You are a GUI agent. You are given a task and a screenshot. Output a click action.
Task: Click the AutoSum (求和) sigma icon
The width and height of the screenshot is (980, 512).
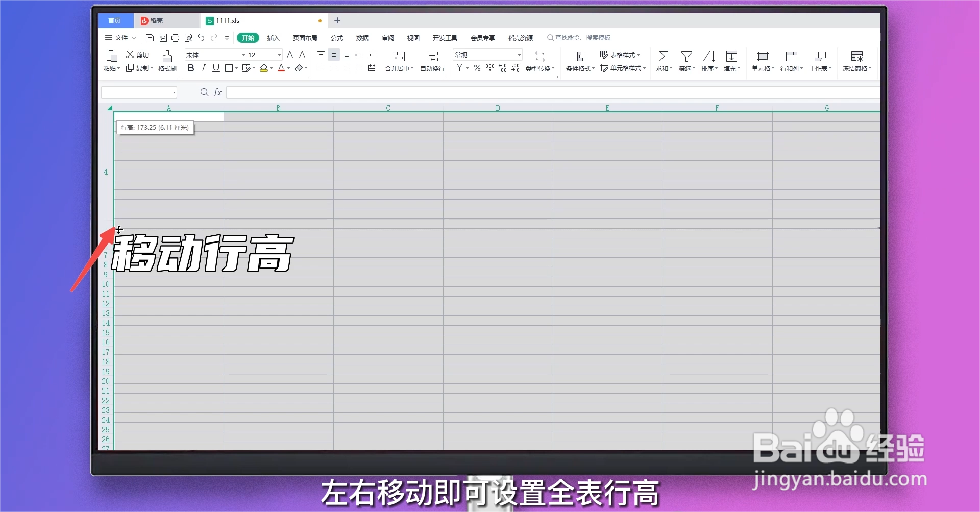pos(664,56)
